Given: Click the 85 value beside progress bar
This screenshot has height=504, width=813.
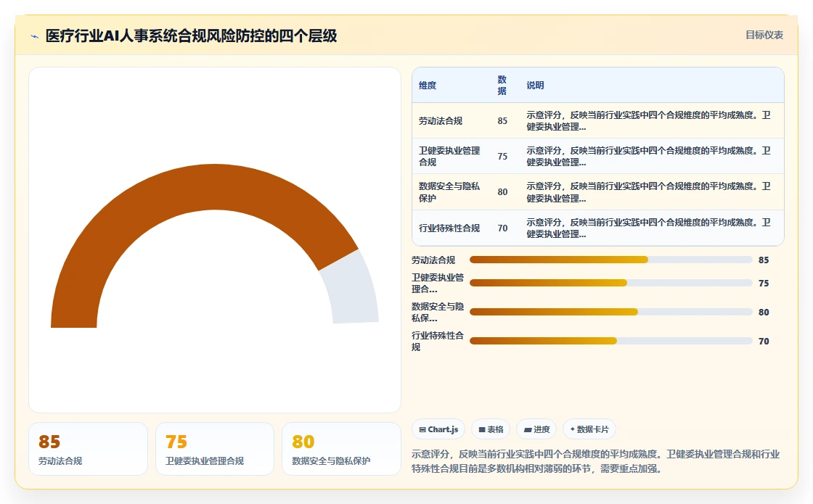Looking at the screenshot, I should (764, 260).
